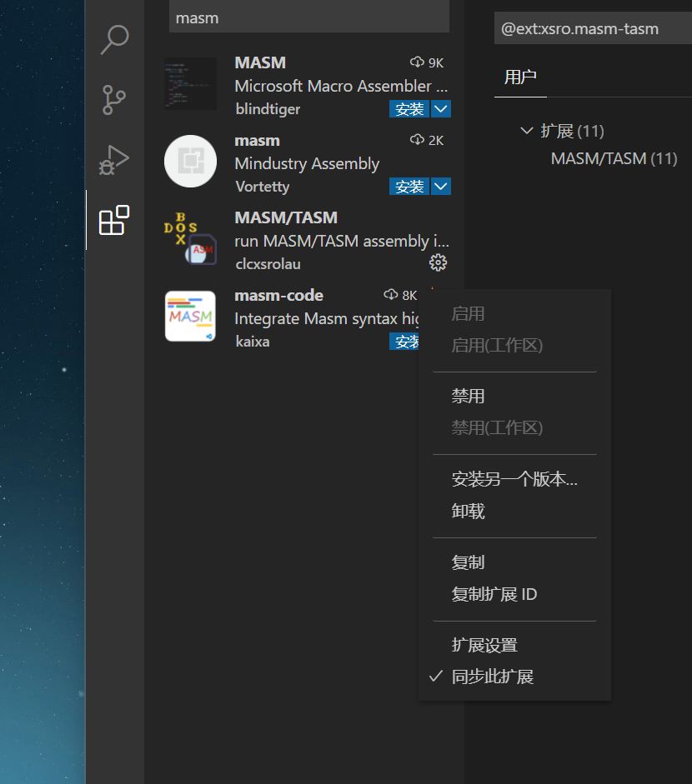Open the Search view in activity bar
This screenshot has height=784, width=692.
click(x=115, y=39)
